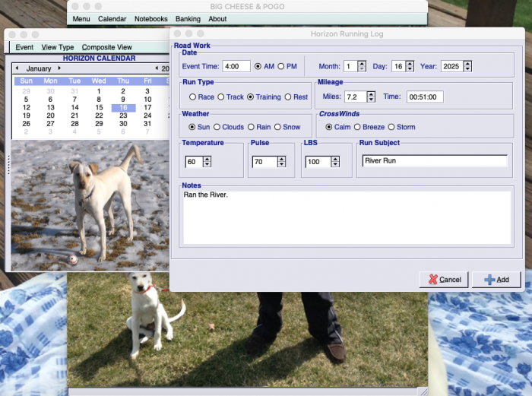Image resolution: width=532 pixels, height=396 pixels.
Task: Increase the Miles spinner value
Action: point(371,93)
